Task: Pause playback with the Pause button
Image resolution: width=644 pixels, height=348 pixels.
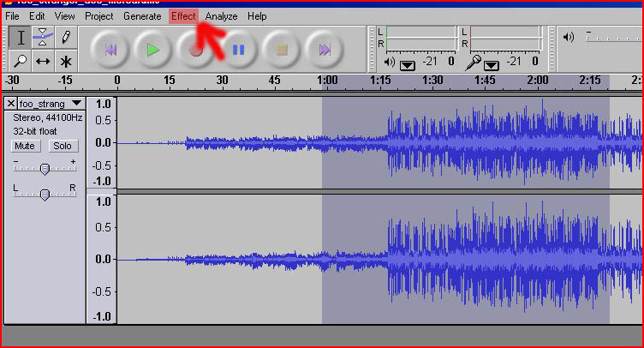Action: point(239,50)
